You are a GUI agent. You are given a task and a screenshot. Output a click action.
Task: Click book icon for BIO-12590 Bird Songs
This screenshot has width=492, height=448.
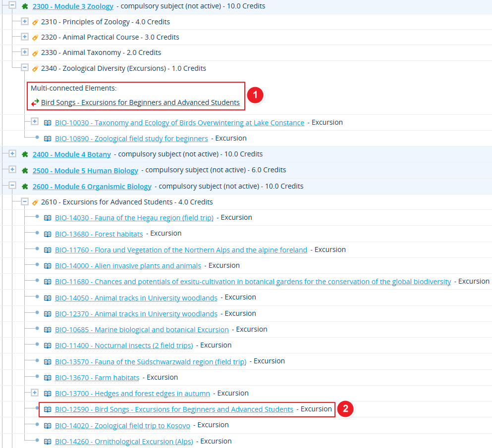(x=48, y=409)
